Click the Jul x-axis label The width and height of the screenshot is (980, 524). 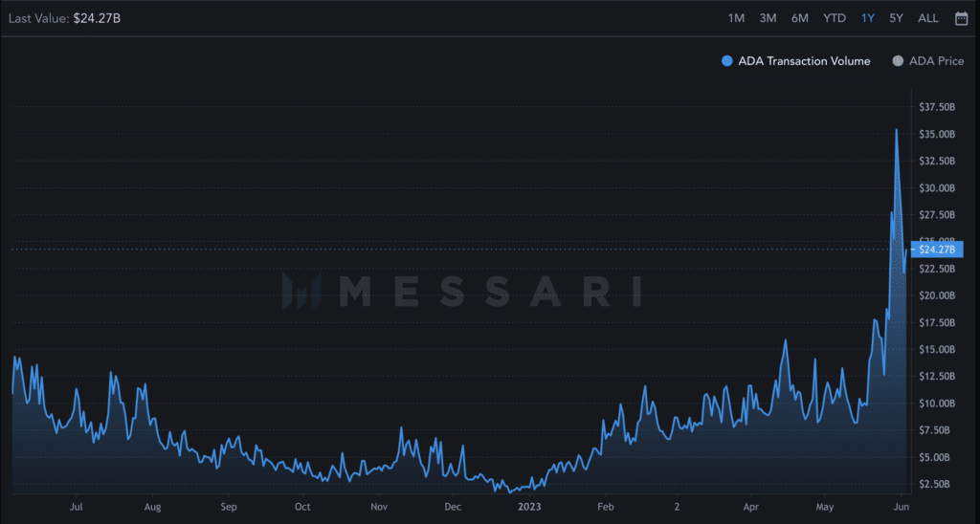77,507
